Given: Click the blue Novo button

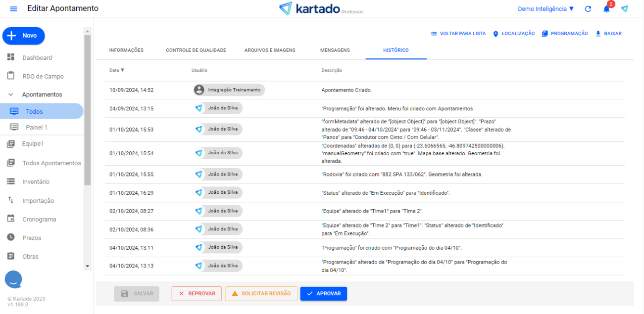Looking at the screenshot, I should [24, 36].
